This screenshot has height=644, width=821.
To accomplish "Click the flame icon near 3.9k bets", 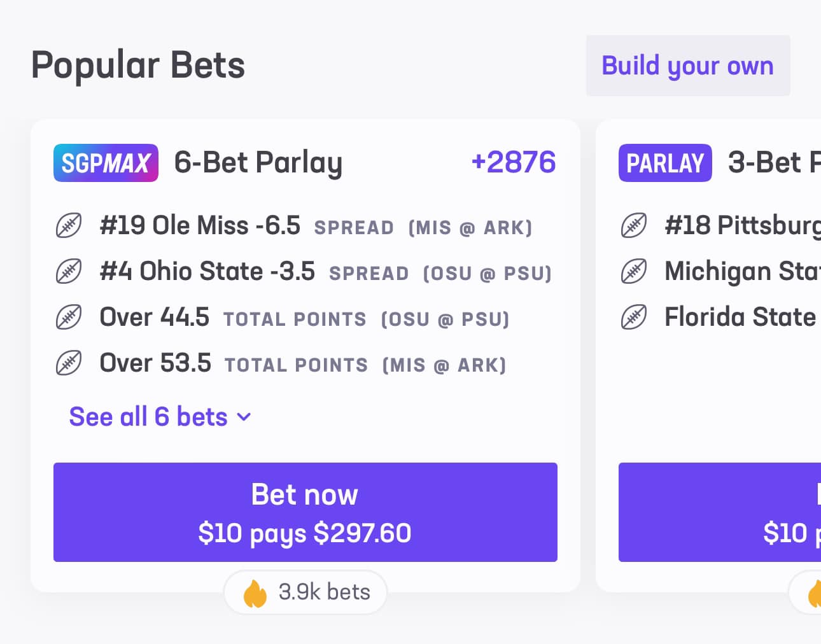I will pyautogui.click(x=255, y=593).
